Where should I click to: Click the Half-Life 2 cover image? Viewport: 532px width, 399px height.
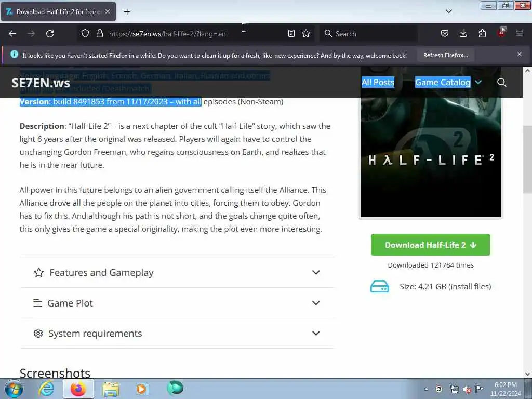(431, 142)
